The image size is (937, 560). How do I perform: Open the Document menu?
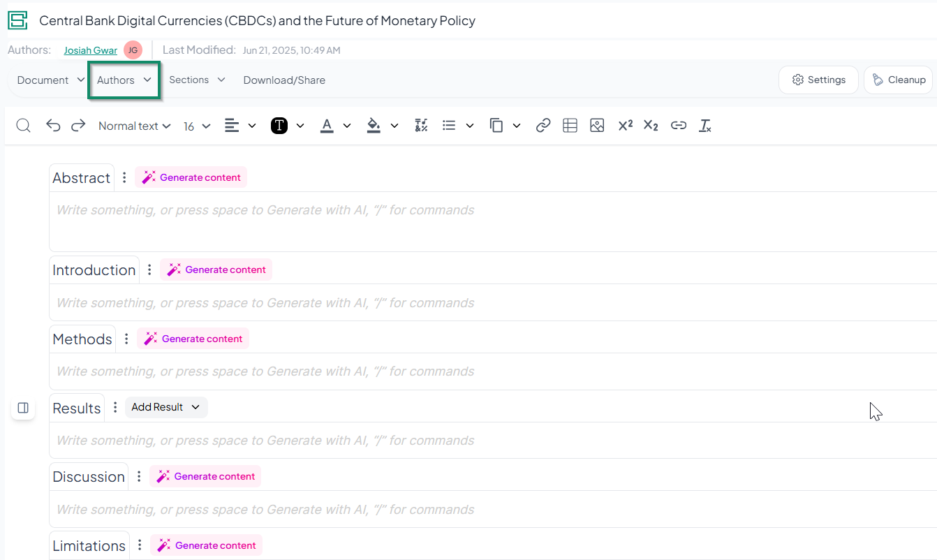50,80
